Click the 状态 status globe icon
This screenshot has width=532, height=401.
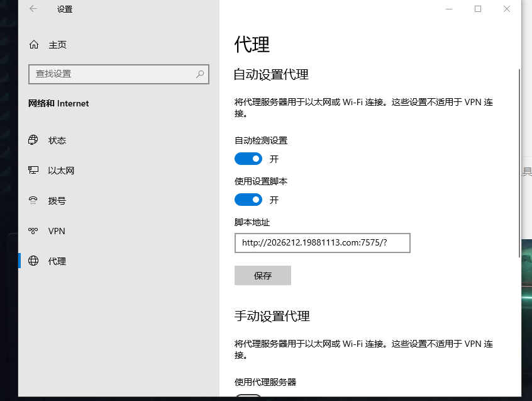(33, 140)
